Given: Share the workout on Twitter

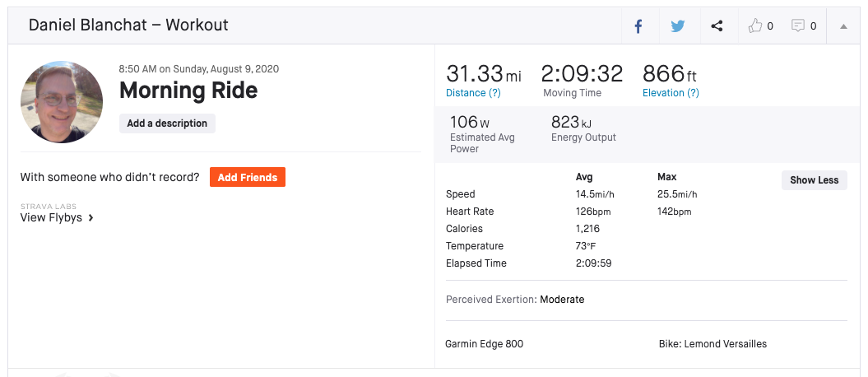Looking at the screenshot, I should click(677, 26).
